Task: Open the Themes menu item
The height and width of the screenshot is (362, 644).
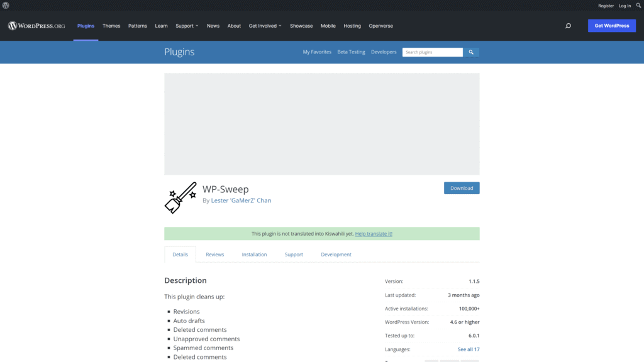Action: [x=111, y=26]
